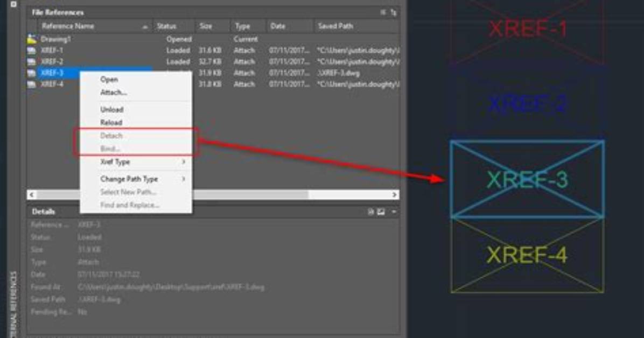This screenshot has height=338, width=644.
Task: Choose Open from context menu
Action: point(109,79)
